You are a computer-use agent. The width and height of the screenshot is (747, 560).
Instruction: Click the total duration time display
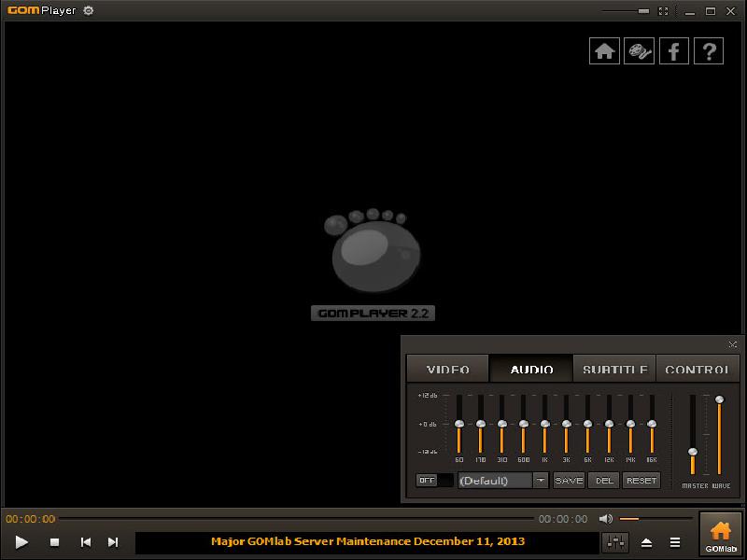(x=563, y=519)
